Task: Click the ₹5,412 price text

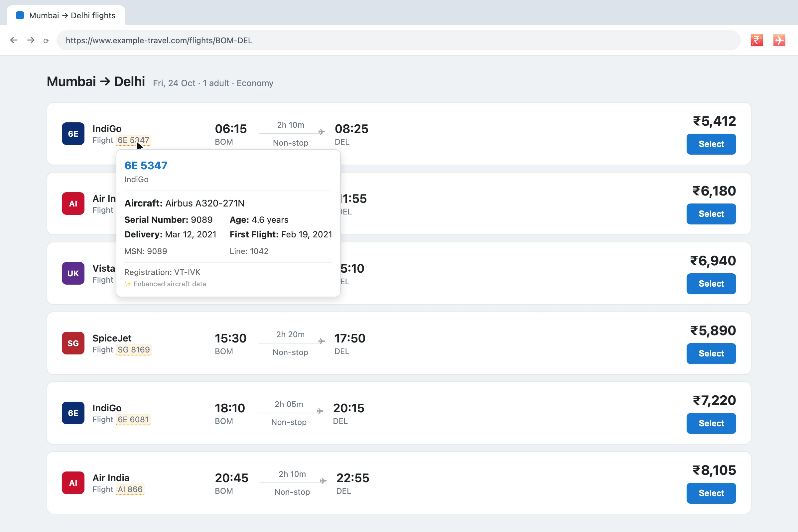Action: tap(714, 121)
